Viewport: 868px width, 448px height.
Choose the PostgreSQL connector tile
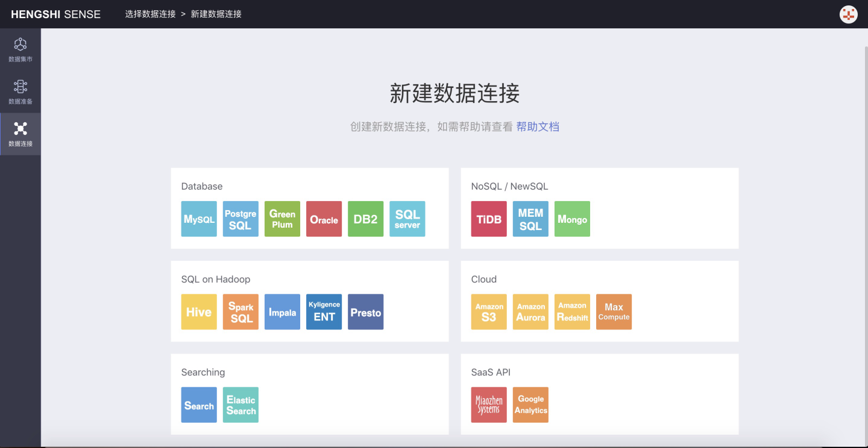coord(241,219)
